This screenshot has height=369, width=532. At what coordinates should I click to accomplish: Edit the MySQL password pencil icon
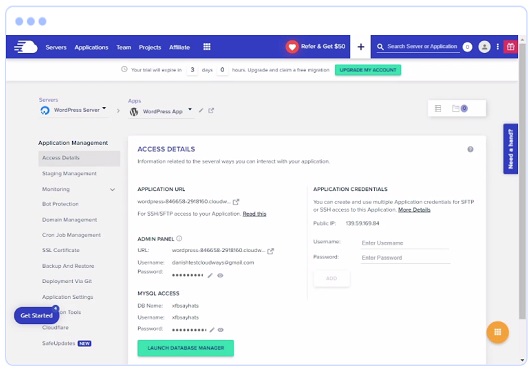(212, 330)
